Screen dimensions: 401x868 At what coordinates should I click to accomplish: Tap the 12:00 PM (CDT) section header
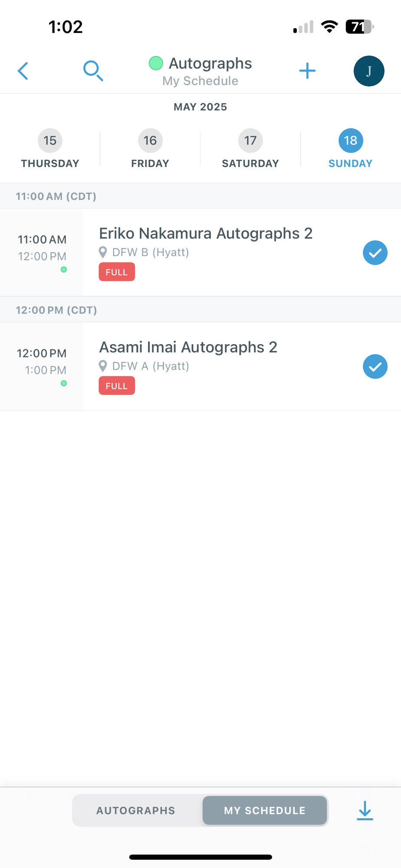(200, 310)
